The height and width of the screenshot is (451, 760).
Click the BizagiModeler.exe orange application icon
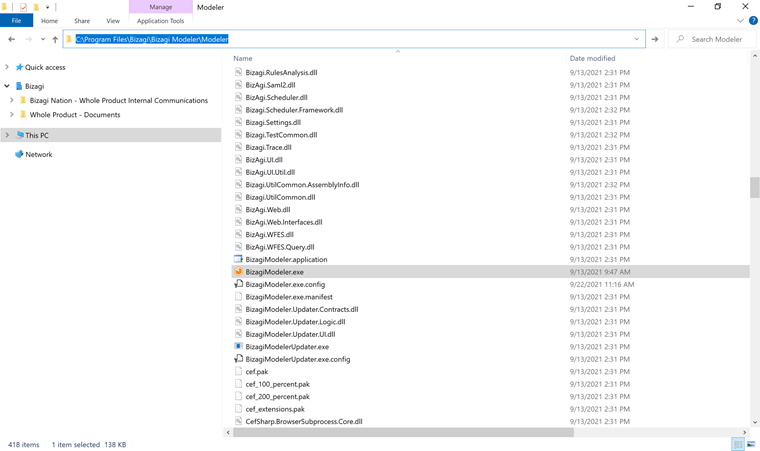click(x=238, y=272)
